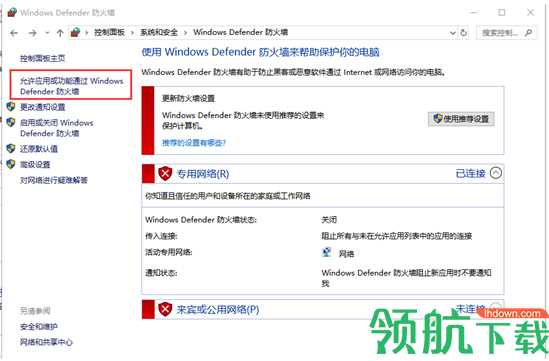Open 控制面板主页 link
The width and height of the screenshot is (549, 361).
point(43,58)
